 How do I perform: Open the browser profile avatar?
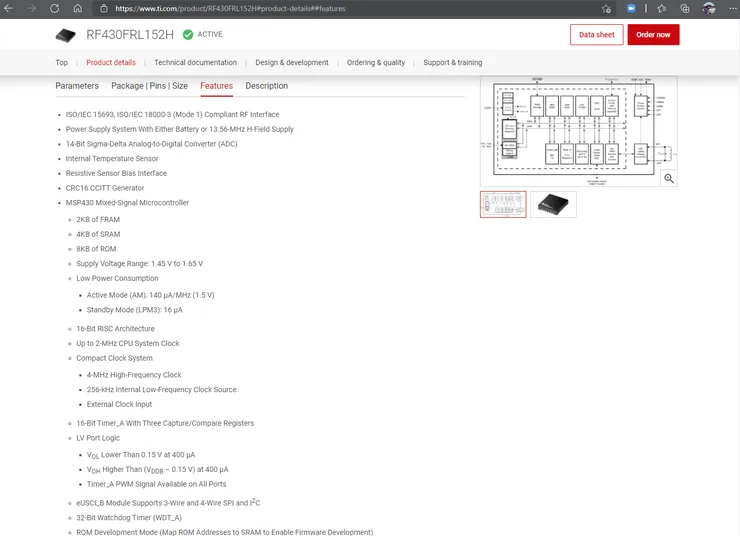pyautogui.click(x=709, y=8)
